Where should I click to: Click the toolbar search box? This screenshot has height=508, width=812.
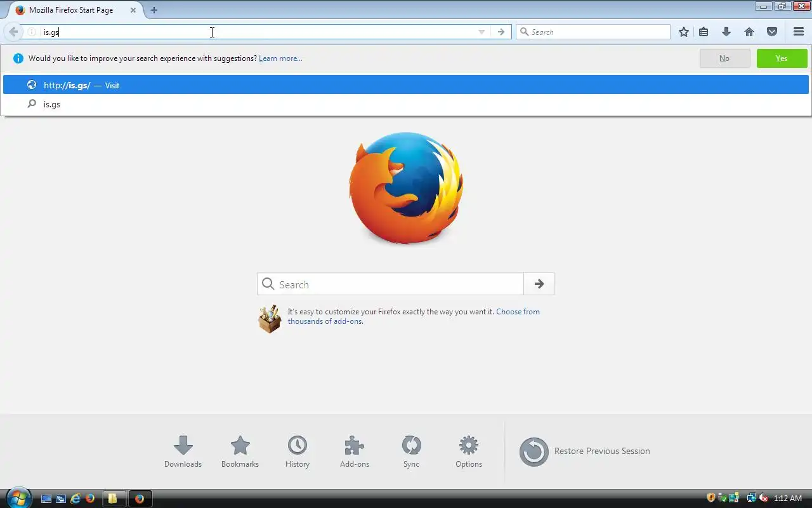click(593, 32)
